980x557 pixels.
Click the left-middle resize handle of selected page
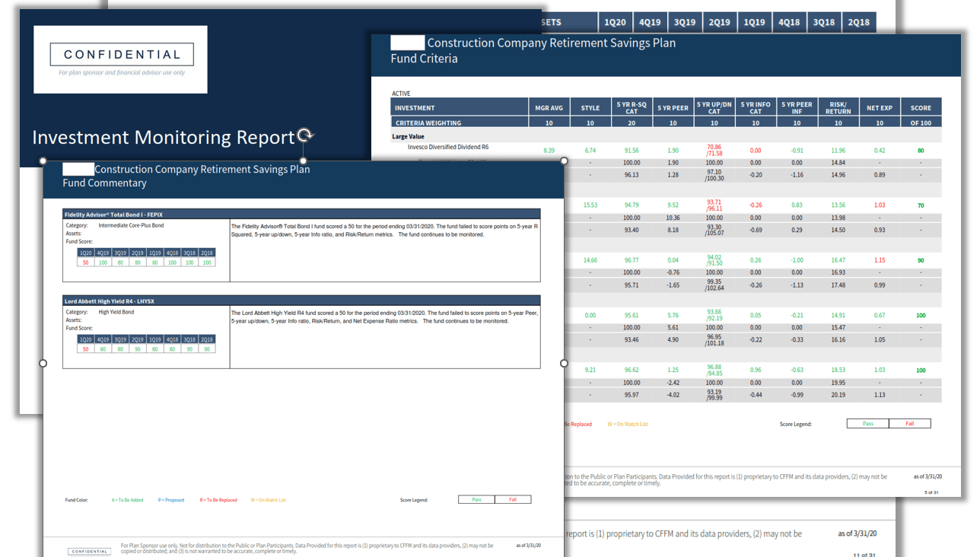coord(43,363)
